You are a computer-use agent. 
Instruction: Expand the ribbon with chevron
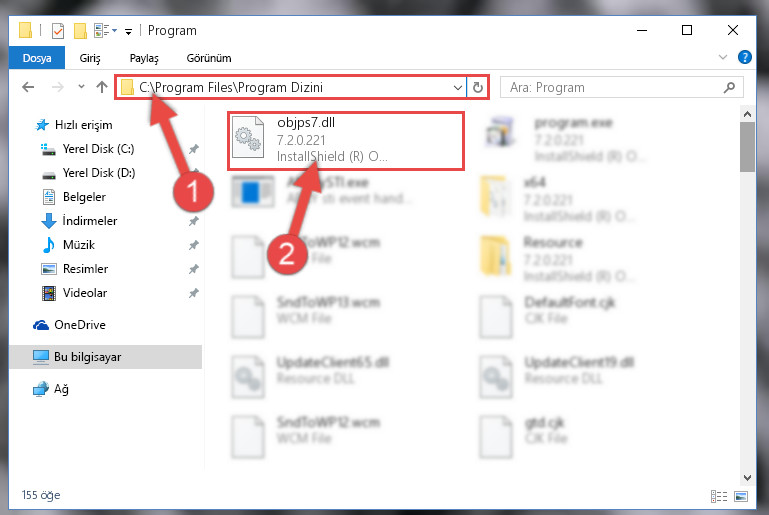pyautogui.click(x=722, y=57)
